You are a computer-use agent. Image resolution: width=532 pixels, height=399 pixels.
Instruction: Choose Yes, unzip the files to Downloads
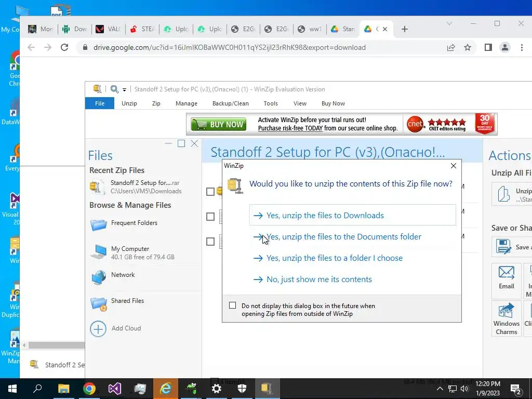[x=353, y=215]
